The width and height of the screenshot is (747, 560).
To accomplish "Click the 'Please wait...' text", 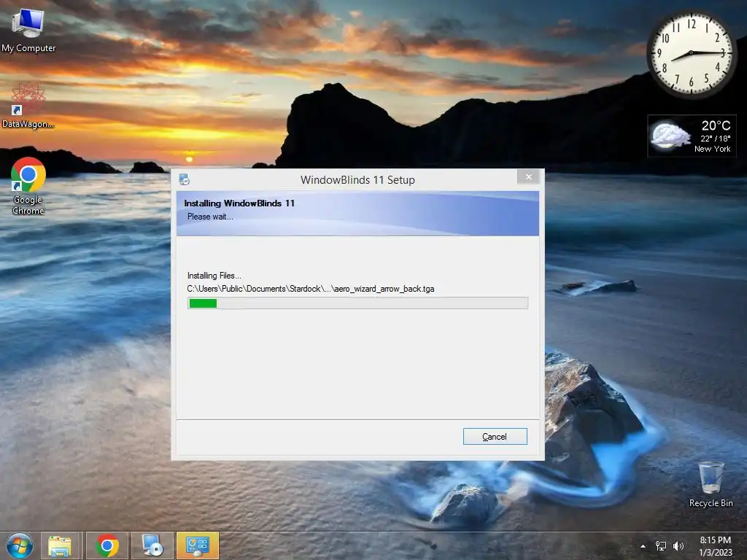I will (x=210, y=217).
